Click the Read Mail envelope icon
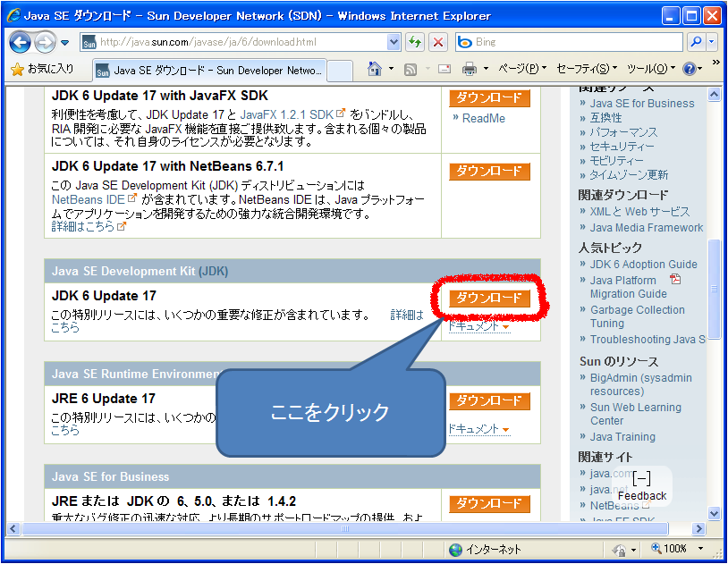 pyautogui.click(x=444, y=69)
